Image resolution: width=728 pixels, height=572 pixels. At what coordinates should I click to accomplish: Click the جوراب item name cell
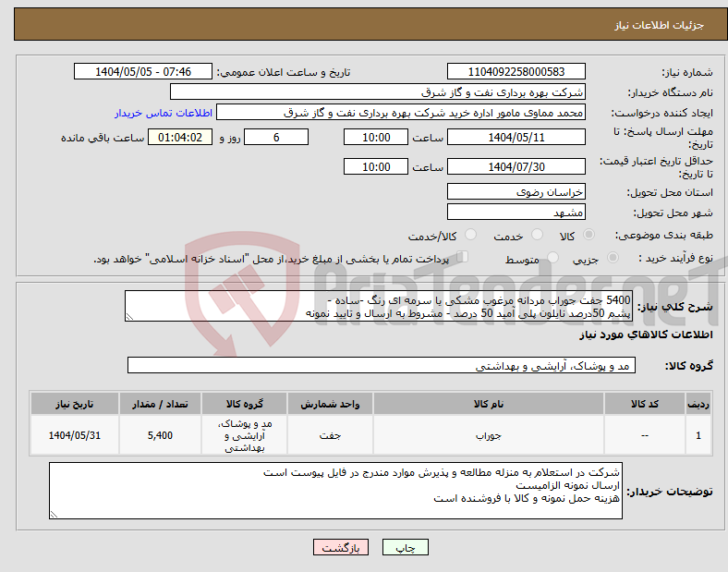click(x=489, y=435)
